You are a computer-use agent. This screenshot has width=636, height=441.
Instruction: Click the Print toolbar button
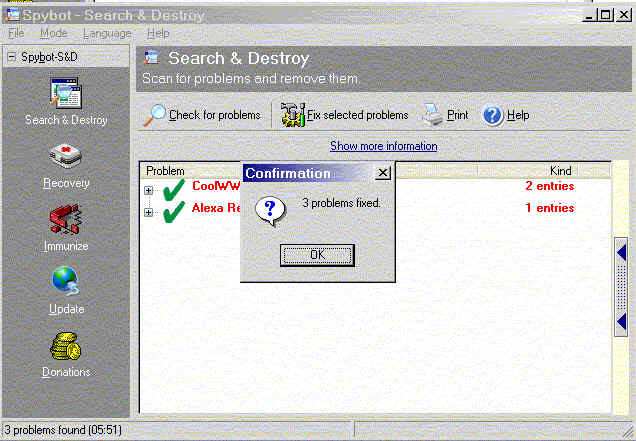[x=445, y=115]
